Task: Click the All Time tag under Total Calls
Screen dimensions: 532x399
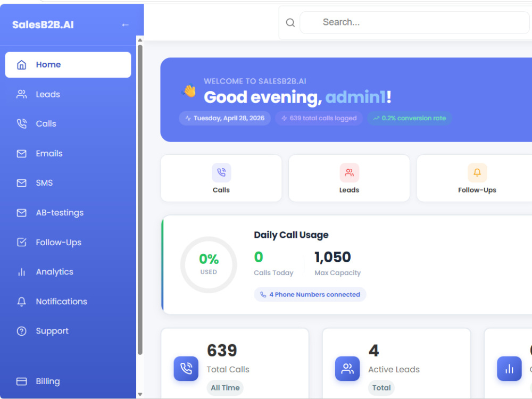Action: [225, 388]
